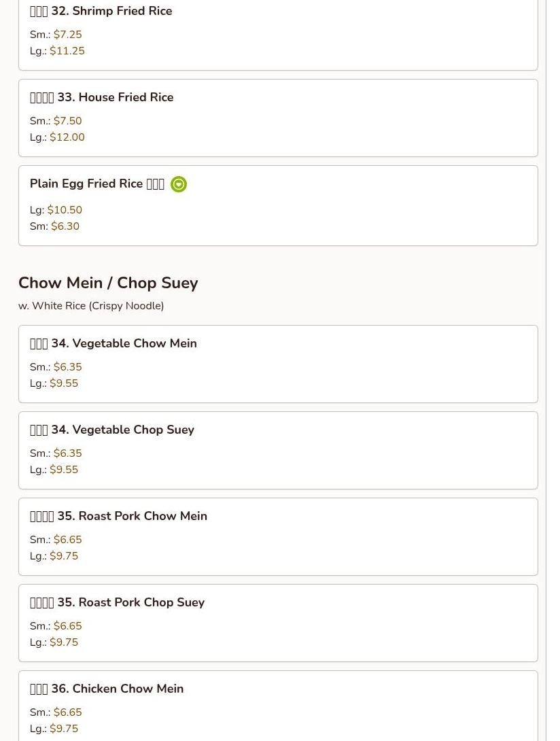Screen dimensions: 560x741
Task: Click the green icon beside Plain Egg Fried Rice
Action: coord(179,184)
